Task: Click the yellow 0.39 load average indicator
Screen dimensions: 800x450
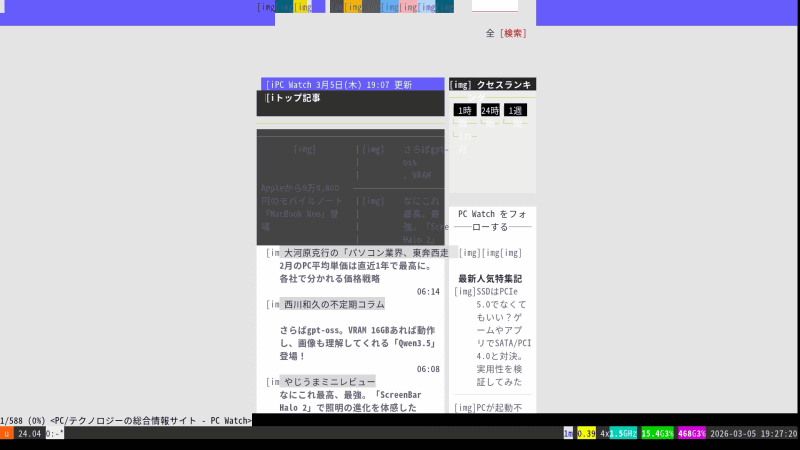Action: pyautogui.click(x=586, y=434)
